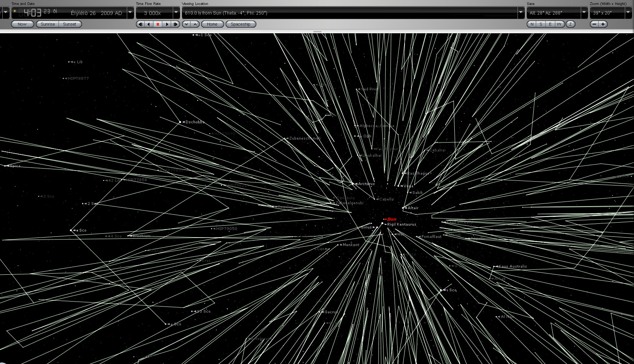Open the Time Flow Rate dropdown
This screenshot has height=364, width=634.
(176, 13)
